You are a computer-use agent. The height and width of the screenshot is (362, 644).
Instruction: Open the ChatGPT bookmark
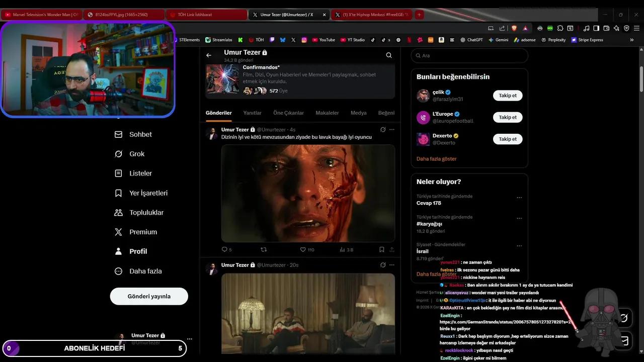click(x=471, y=40)
